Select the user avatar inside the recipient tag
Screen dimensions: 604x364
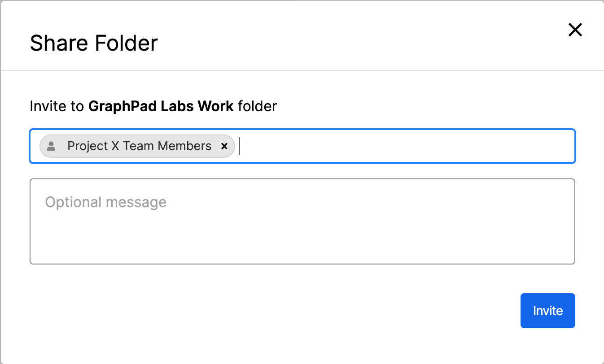coord(51,146)
